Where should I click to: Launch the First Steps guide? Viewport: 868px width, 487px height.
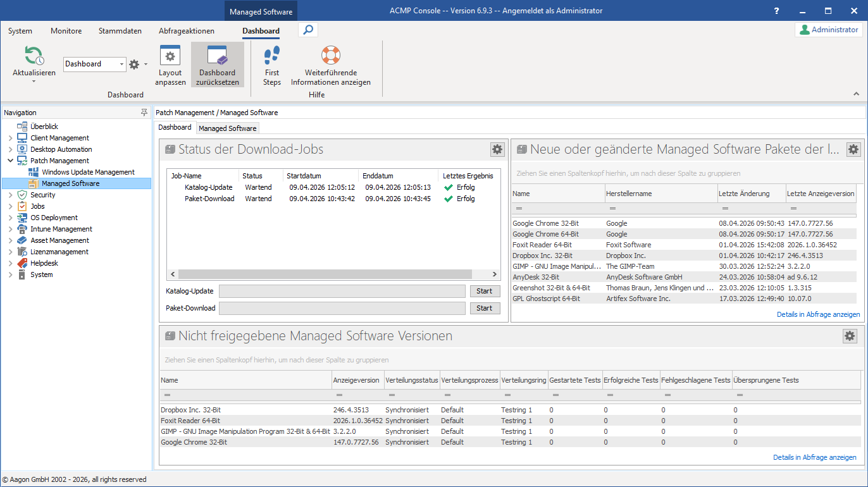pos(272,65)
